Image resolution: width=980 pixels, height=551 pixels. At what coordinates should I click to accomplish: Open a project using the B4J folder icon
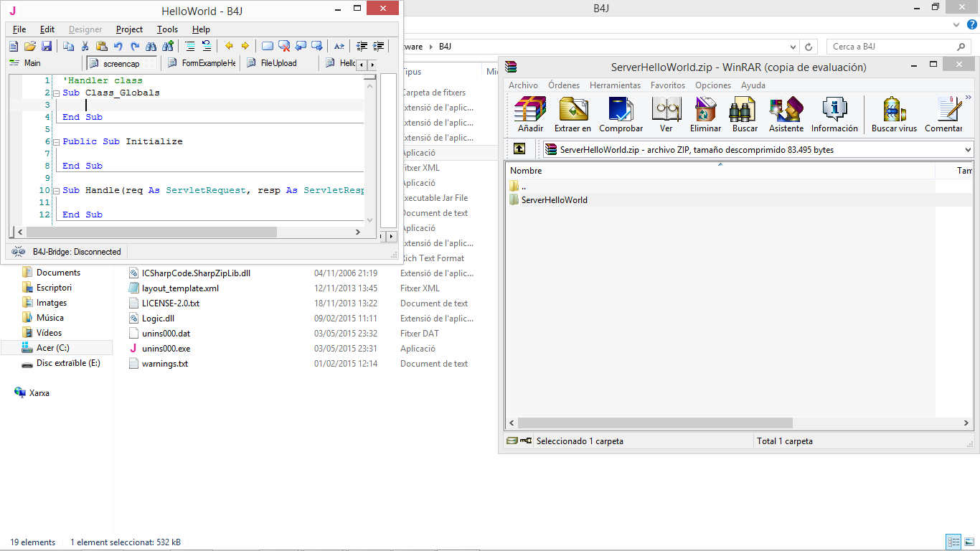(x=30, y=46)
